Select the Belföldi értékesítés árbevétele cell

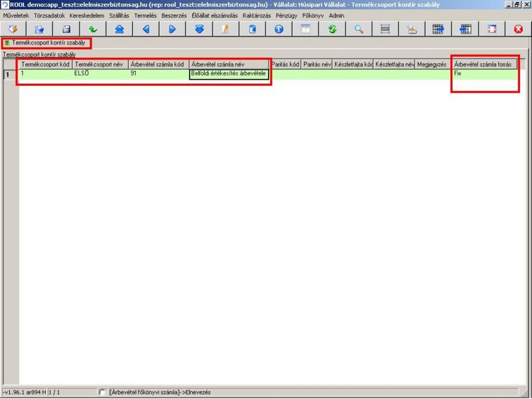229,74
